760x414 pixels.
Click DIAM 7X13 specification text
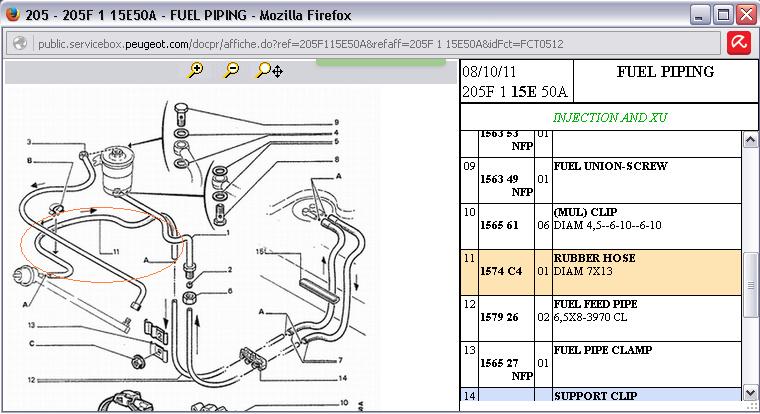tap(584, 271)
